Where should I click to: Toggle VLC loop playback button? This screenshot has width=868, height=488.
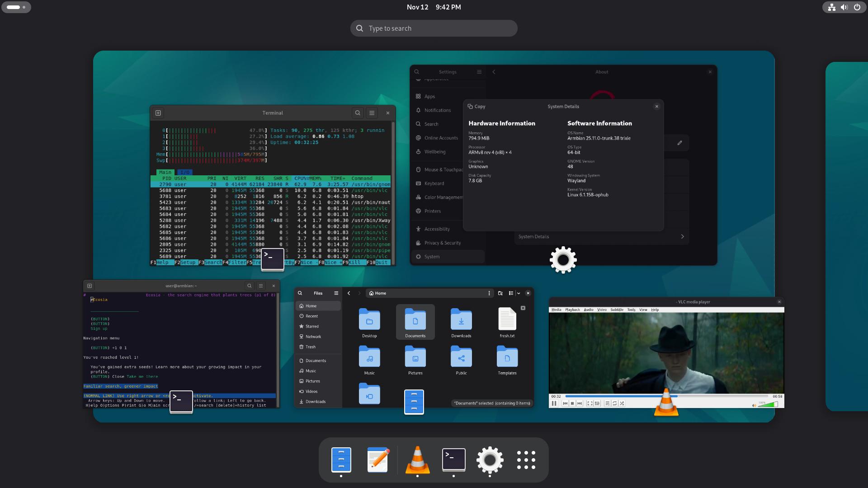coord(614,404)
